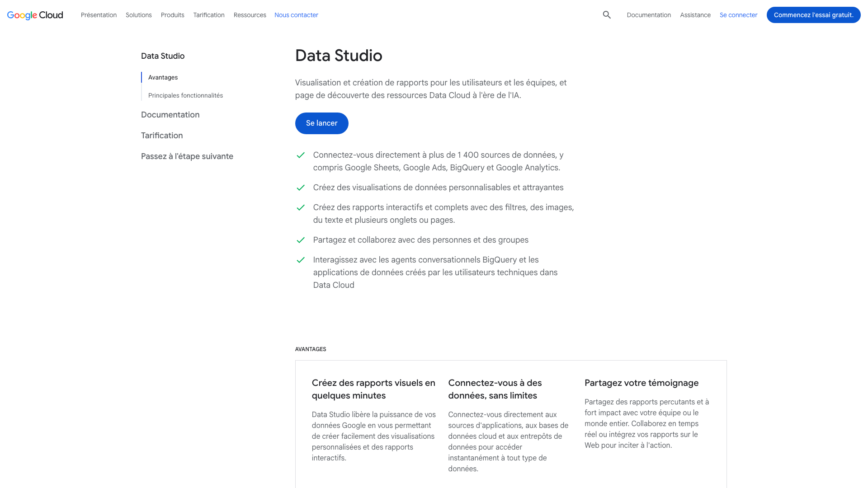Open the Documentation link in header
Image resolution: width=868 pixels, height=488 pixels.
[x=649, y=15]
